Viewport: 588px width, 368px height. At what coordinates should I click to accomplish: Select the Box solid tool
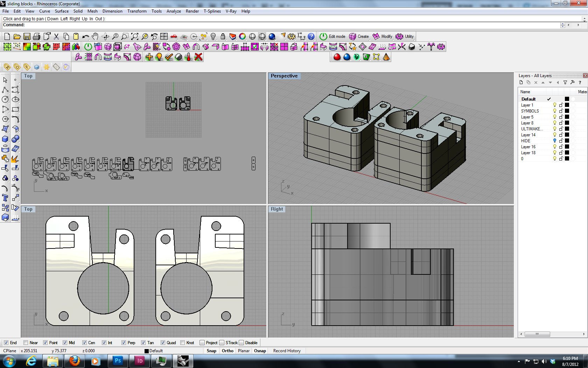coord(5,139)
